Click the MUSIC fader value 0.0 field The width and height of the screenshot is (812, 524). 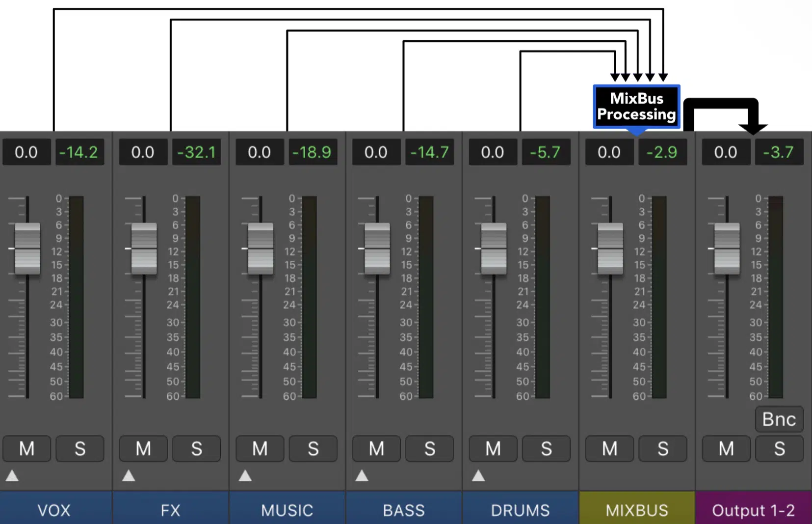pyautogui.click(x=260, y=152)
